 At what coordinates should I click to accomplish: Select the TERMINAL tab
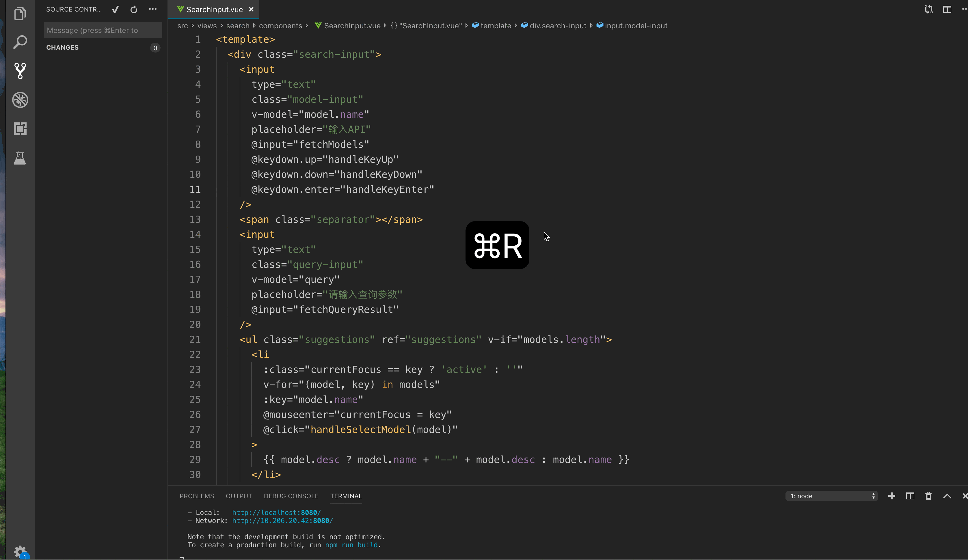(x=346, y=496)
